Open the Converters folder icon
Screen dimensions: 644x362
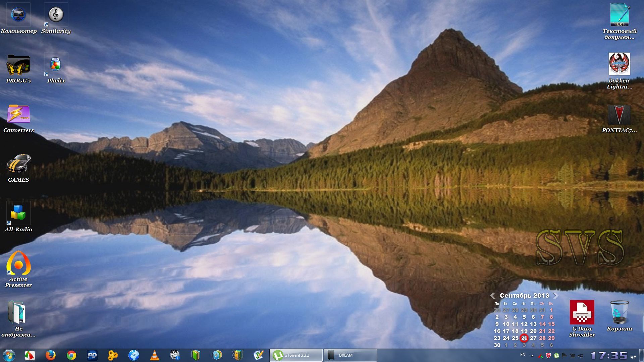click(18, 118)
